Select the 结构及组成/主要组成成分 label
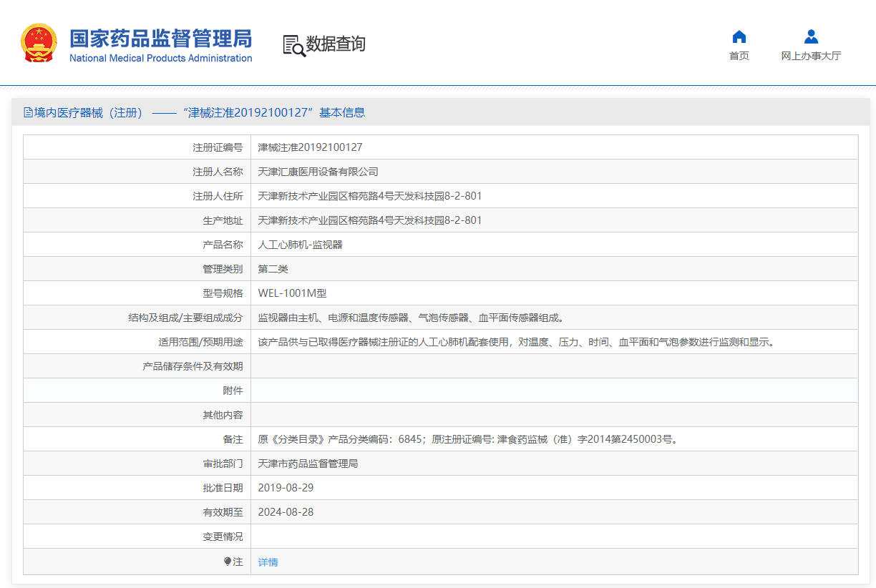Viewport: 876px width, 588px height. pos(185,318)
